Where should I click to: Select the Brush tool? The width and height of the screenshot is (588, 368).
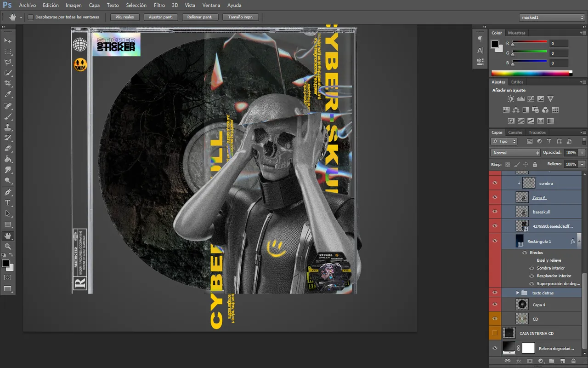[x=8, y=117]
